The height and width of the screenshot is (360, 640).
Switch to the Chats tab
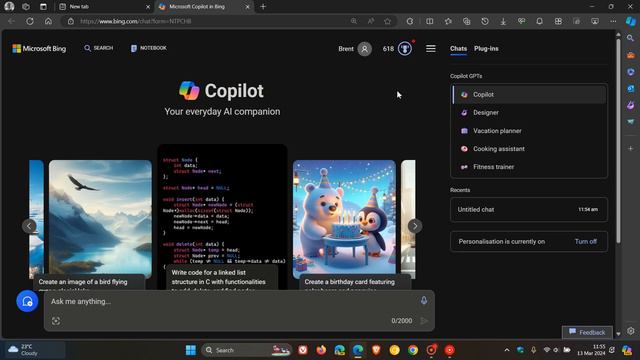tap(458, 49)
